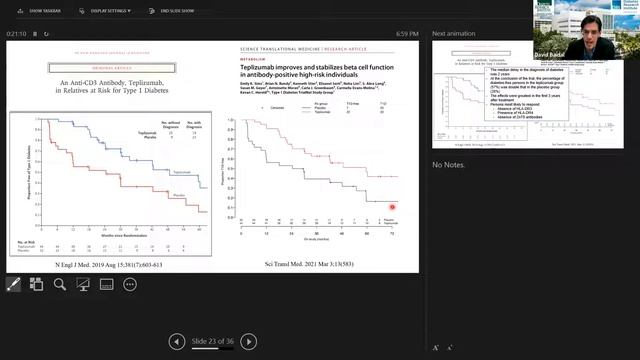Select the Zoom into slide magnifier
Screen dimensions: 640x360
pos(60,284)
